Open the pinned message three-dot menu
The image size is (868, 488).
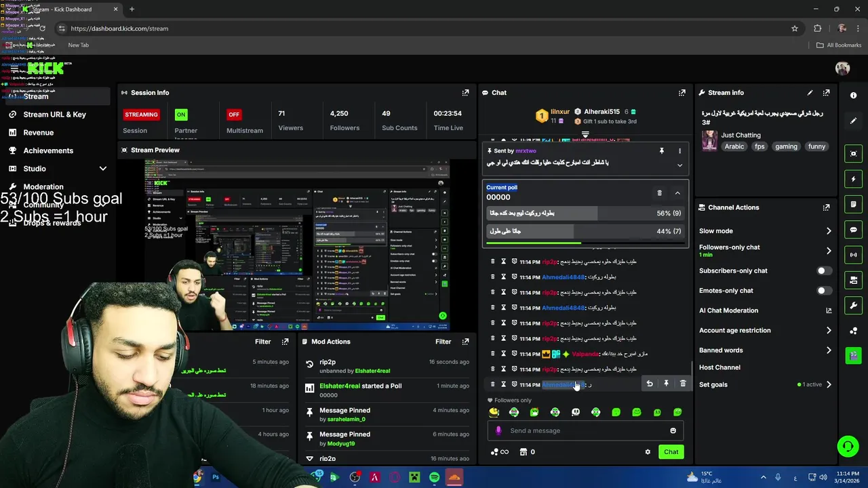[x=679, y=151]
